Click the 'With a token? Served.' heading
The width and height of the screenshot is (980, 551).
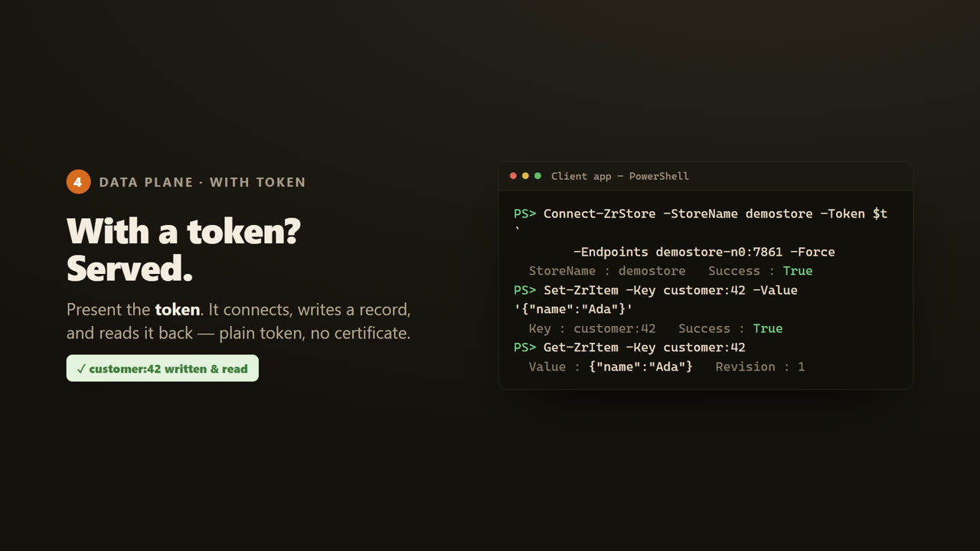tap(184, 249)
